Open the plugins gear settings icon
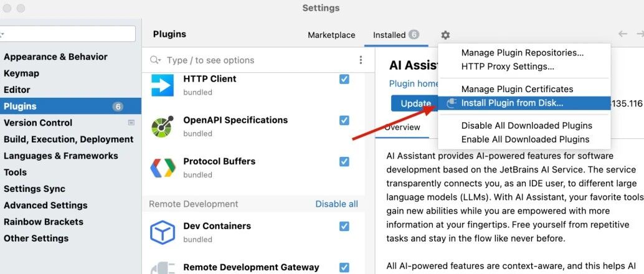 445,35
